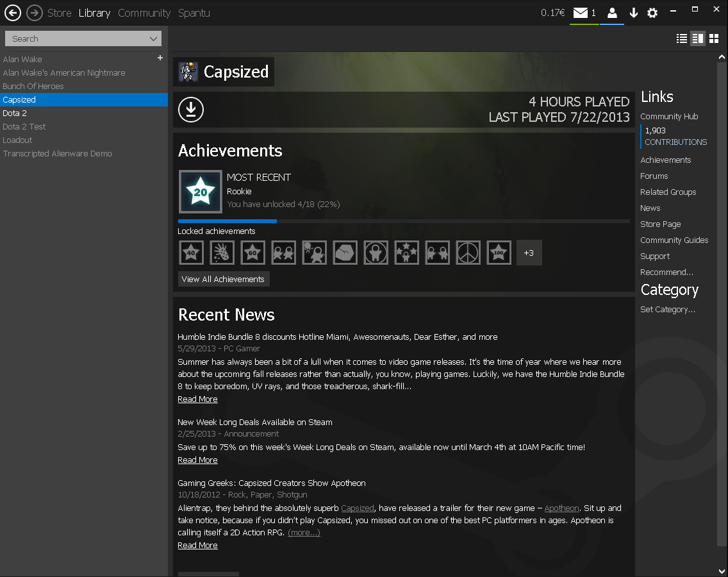The height and width of the screenshot is (577, 728).
Task: Open the Capsized hyperlink in news text
Action: 357,508
